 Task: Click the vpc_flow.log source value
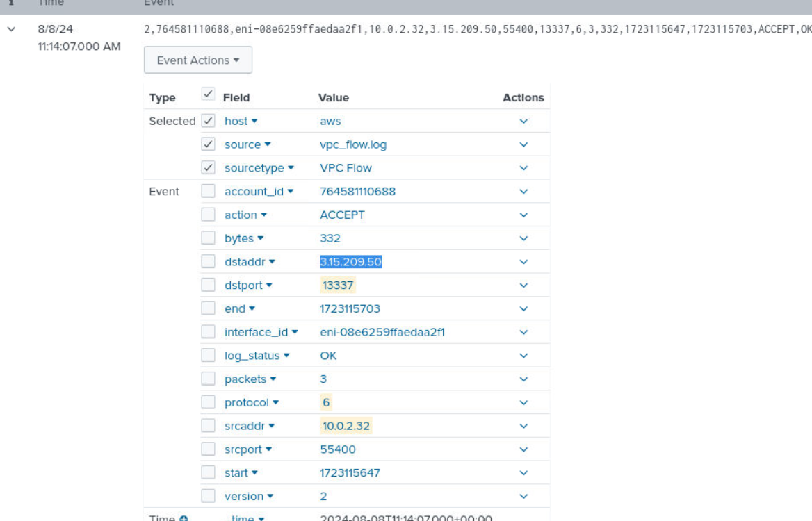click(x=353, y=144)
